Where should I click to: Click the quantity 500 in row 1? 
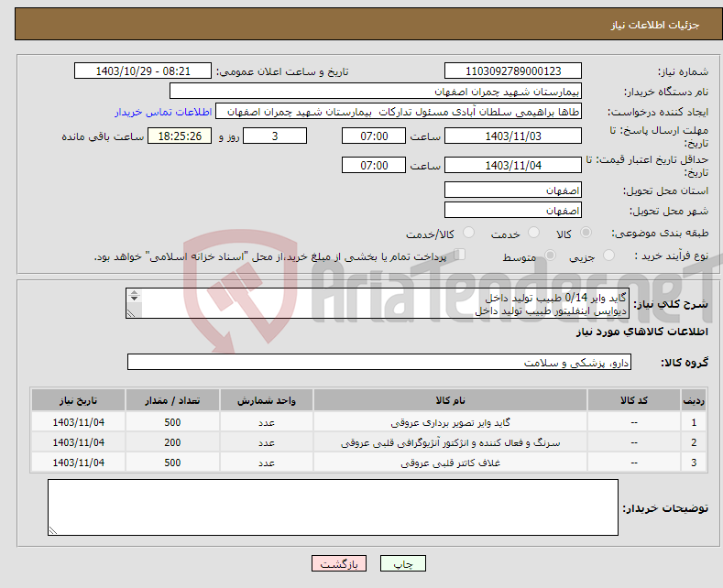tap(172, 422)
